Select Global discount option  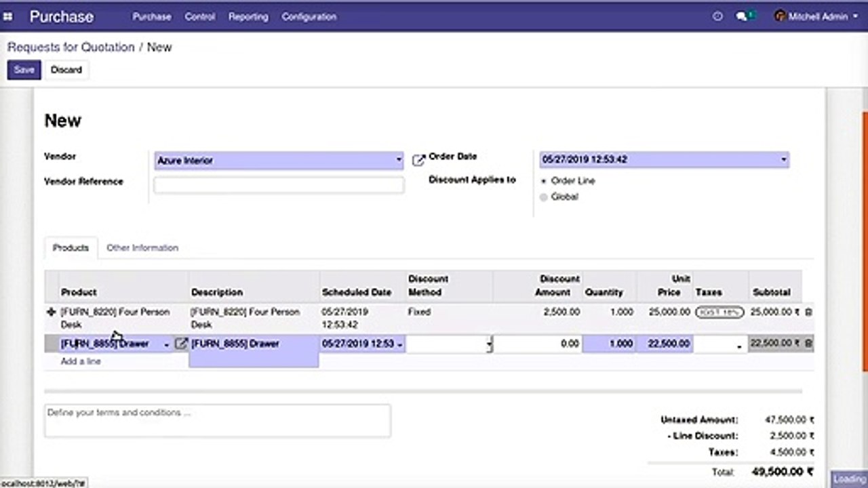(544, 197)
